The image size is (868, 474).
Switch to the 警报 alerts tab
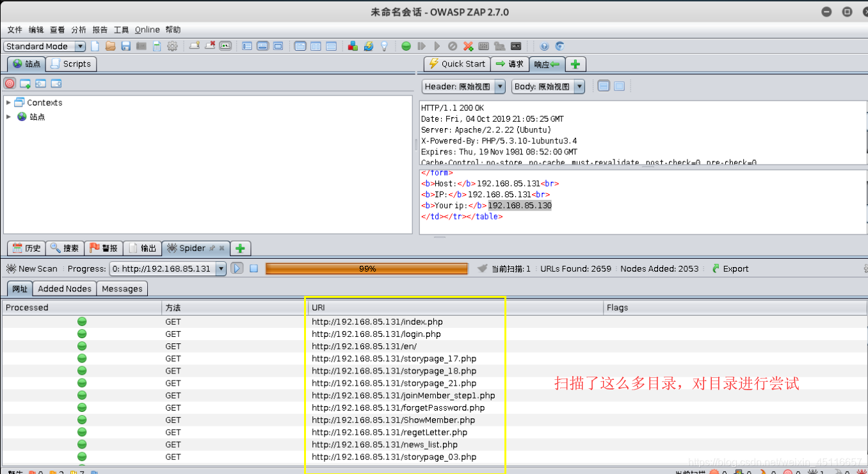click(103, 248)
